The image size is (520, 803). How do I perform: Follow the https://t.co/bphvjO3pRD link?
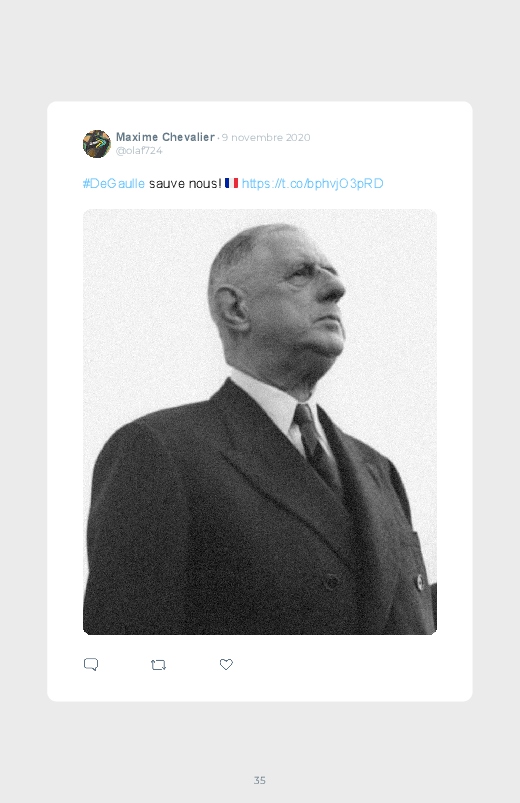click(x=313, y=183)
